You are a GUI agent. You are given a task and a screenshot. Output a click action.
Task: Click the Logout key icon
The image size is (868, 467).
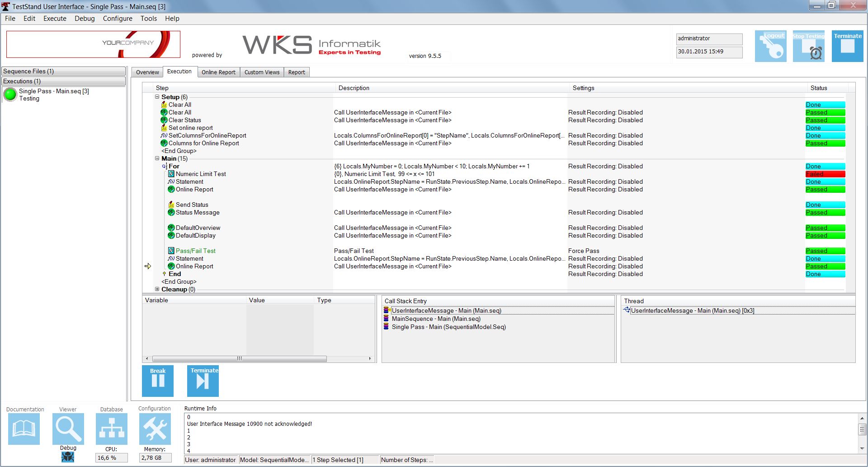[x=771, y=46]
